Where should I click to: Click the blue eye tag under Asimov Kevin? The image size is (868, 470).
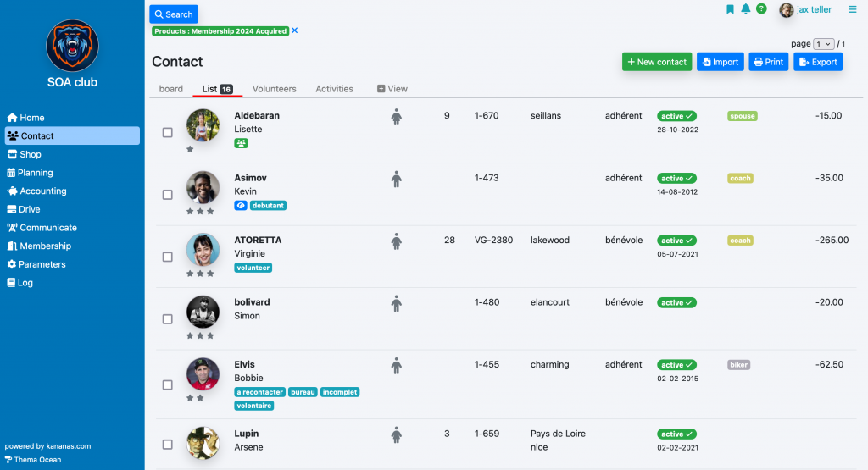click(241, 205)
